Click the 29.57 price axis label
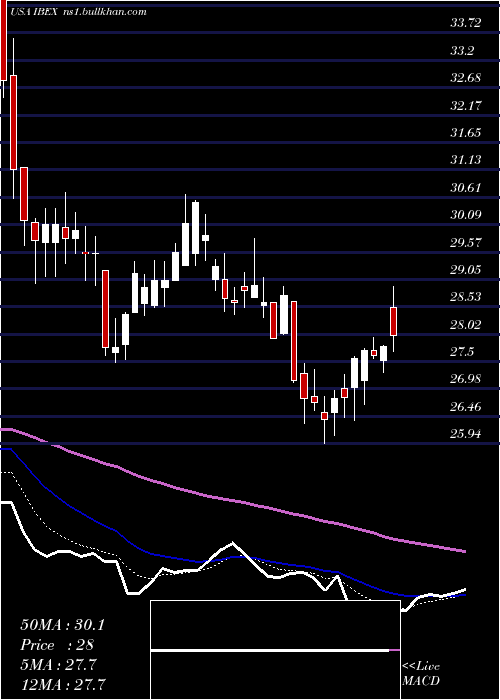500x700 pixels. (466, 242)
